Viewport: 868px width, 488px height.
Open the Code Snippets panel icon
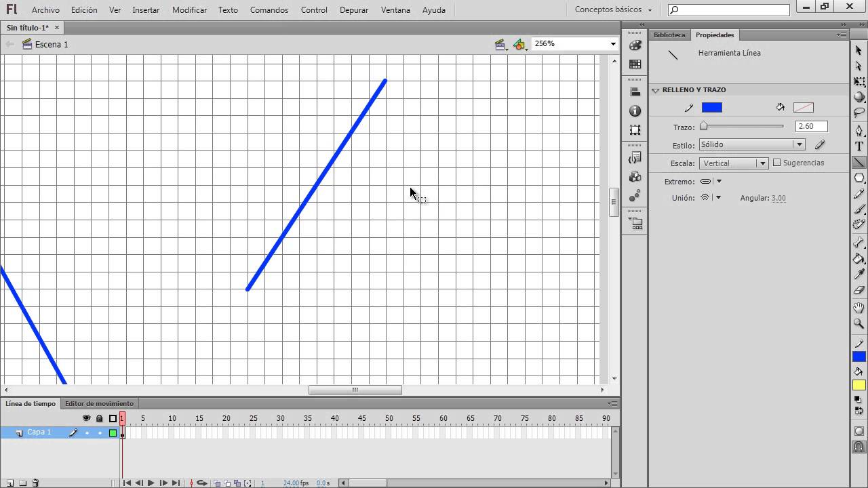tap(635, 157)
